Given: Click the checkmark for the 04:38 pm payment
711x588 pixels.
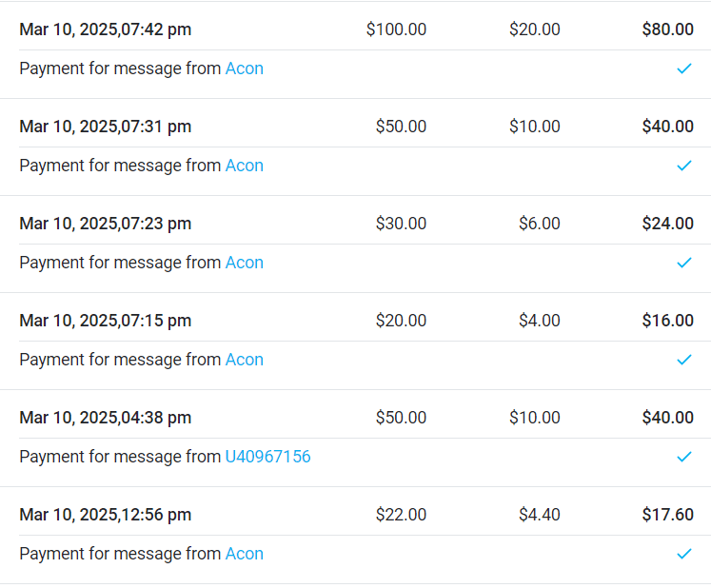Looking at the screenshot, I should tap(683, 457).
